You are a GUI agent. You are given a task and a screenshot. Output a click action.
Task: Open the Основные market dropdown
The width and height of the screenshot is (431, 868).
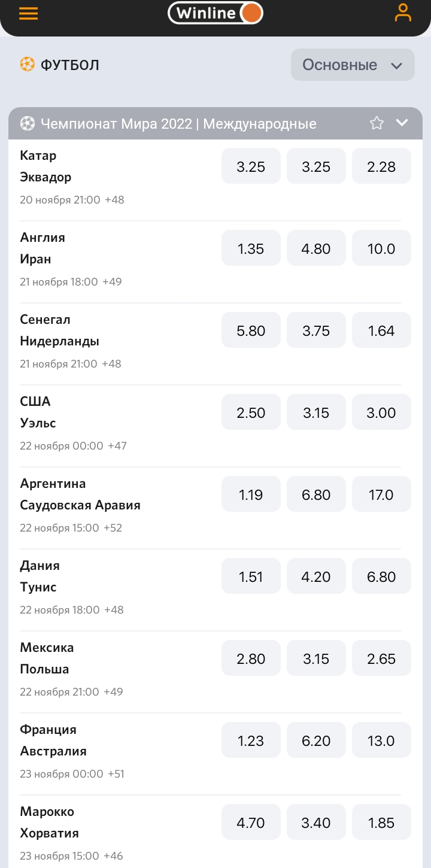[353, 65]
